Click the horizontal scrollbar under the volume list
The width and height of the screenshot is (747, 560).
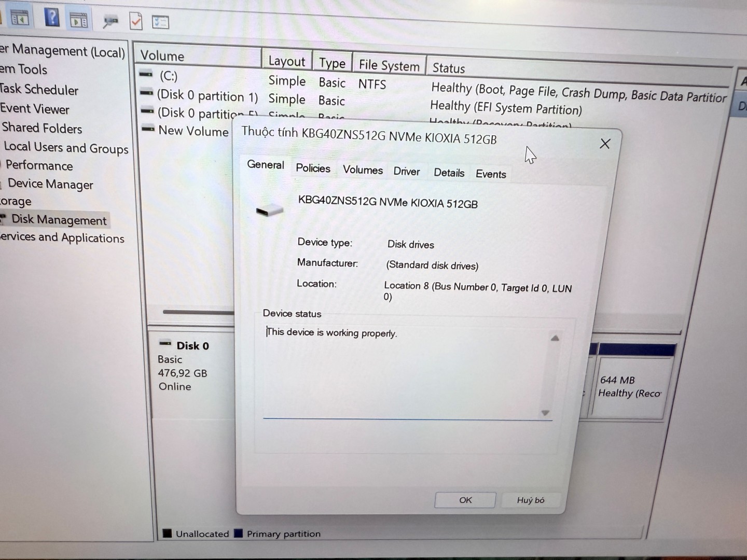point(198,312)
